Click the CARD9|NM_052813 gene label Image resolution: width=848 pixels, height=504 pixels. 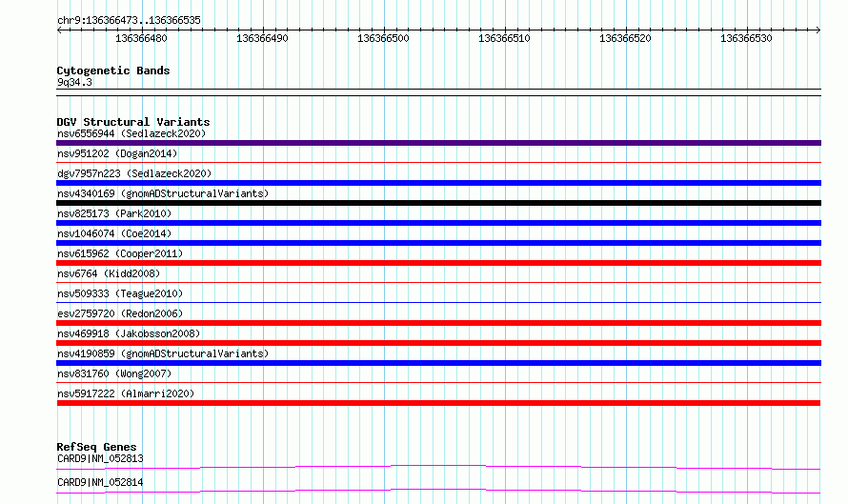pyautogui.click(x=100, y=458)
